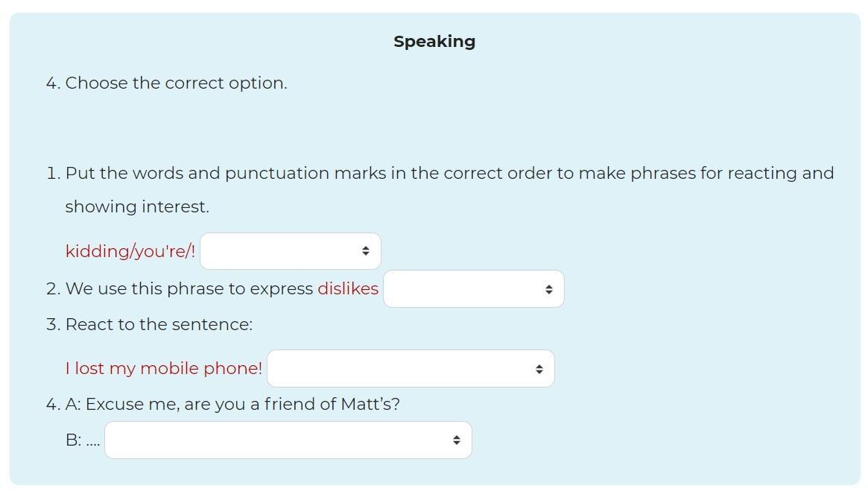This screenshot has height=503, width=868.
Task: Click the arrow icon in the mobile phone dropdown
Action: [x=539, y=369]
